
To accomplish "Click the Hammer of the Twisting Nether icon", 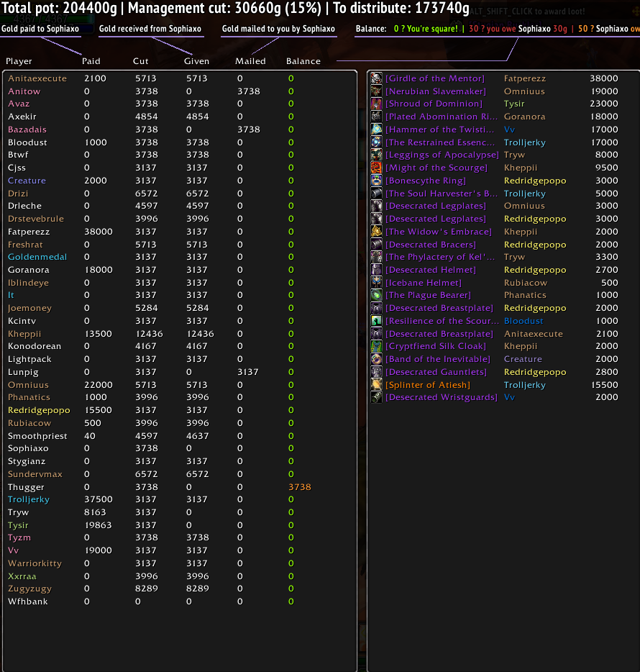I will pos(376,130).
